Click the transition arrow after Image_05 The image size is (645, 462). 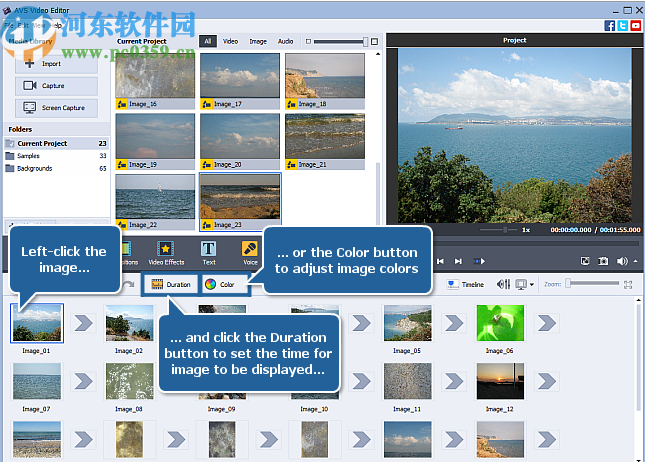[x=454, y=323]
